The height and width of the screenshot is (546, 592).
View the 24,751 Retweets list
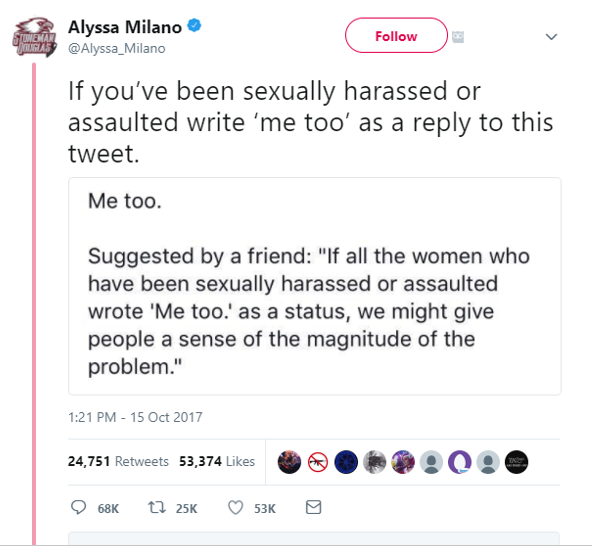pyautogui.click(x=118, y=461)
